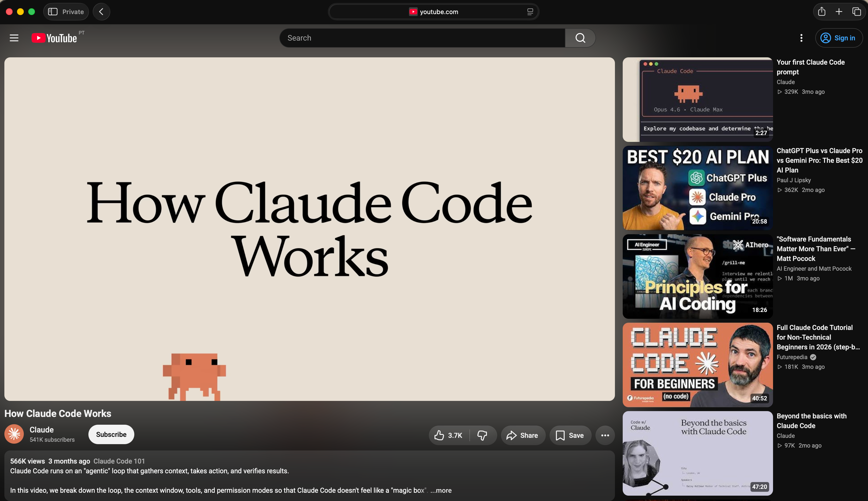Click the '97K 2mo ago' view count
Screen dimensions: 868x501
point(800,445)
